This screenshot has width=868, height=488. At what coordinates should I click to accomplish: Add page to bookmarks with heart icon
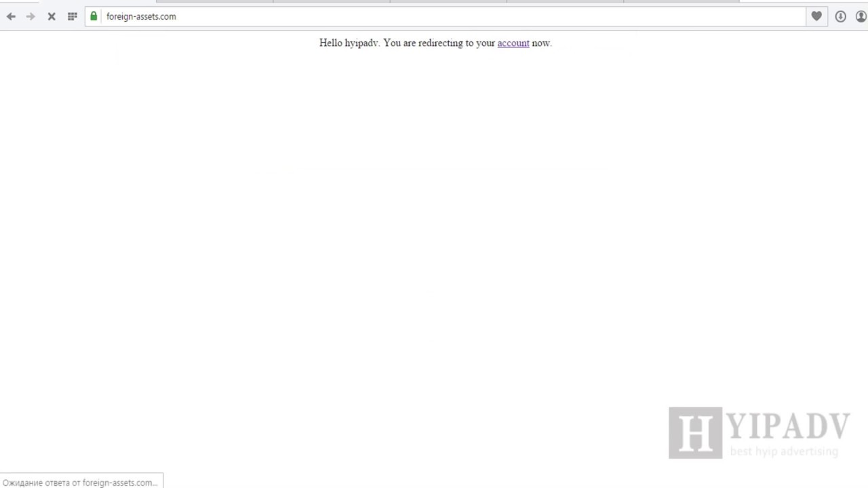point(816,16)
